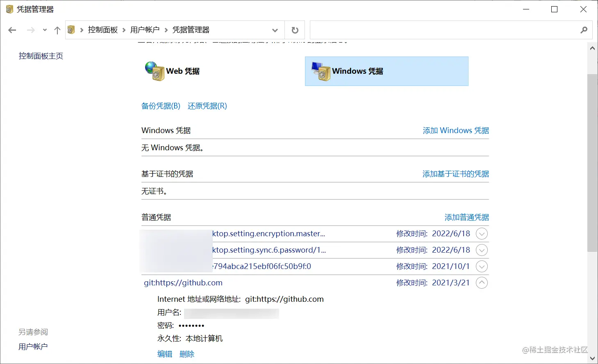Click the password dots field

pyautogui.click(x=191, y=326)
